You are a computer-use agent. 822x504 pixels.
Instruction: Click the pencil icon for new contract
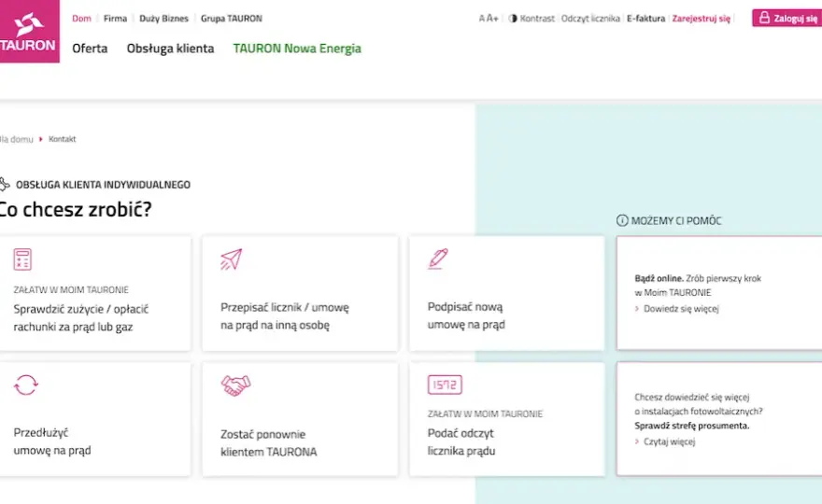coord(438,259)
